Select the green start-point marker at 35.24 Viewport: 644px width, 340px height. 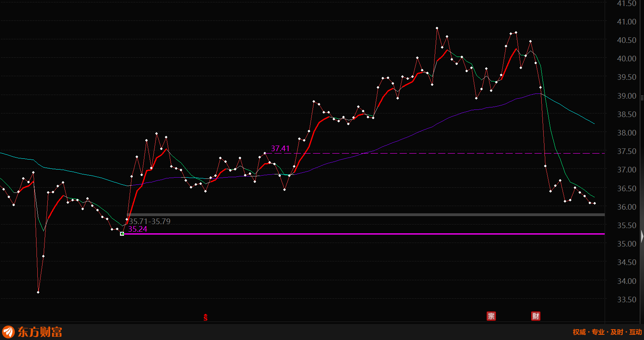pyautogui.click(x=122, y=234)
